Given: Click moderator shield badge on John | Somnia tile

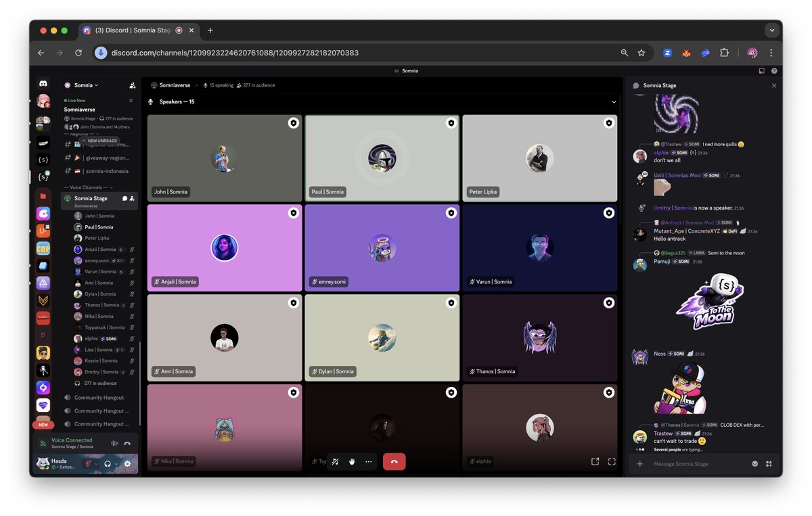Looking at the screenshot, I should [x=293, y=123].
